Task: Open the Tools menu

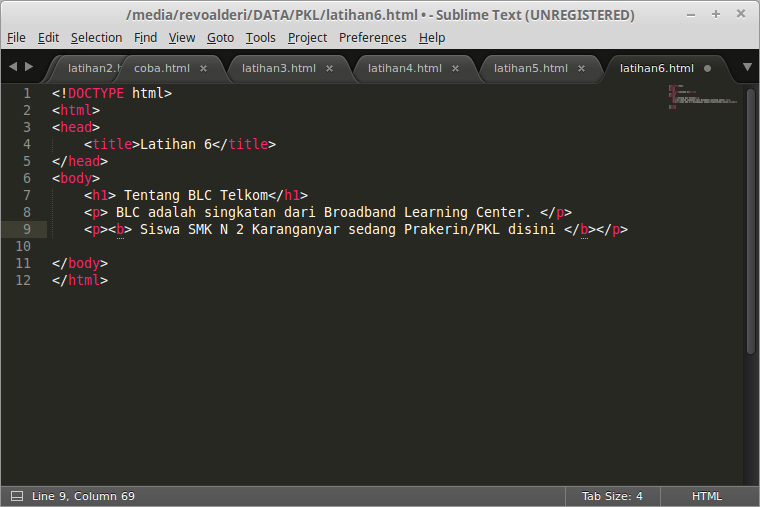Action: (x=260, y=37)
